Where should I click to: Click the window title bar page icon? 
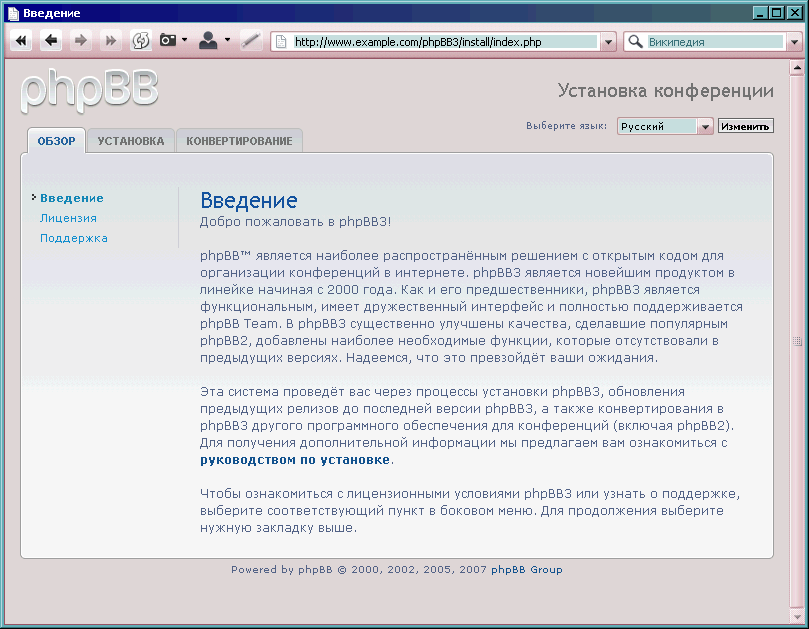coord(14,13)
